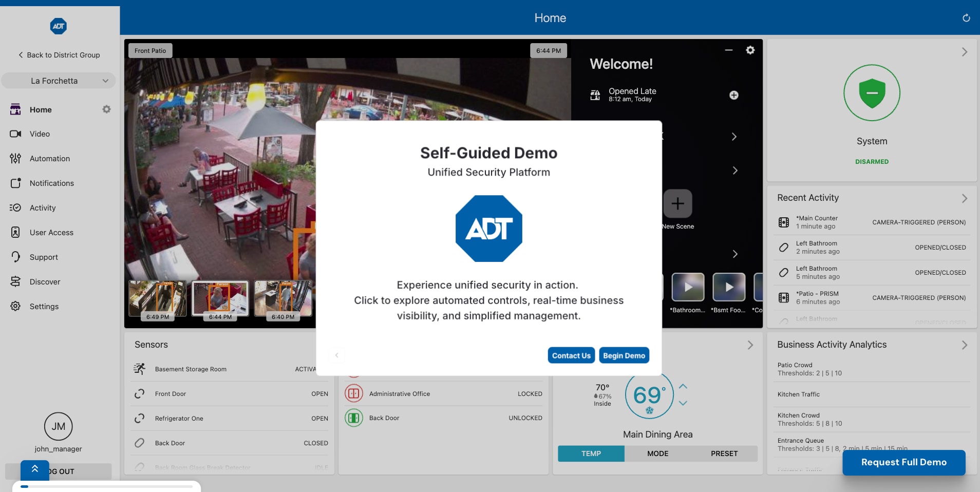Raise the thermostat temperature with the up arrow

coord(683,386)
